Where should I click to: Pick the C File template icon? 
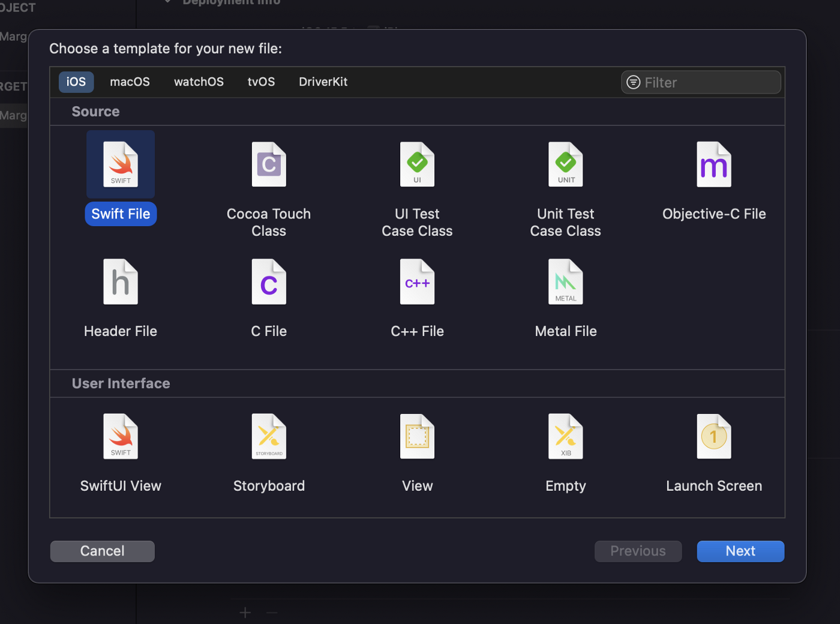pos(269,282)
